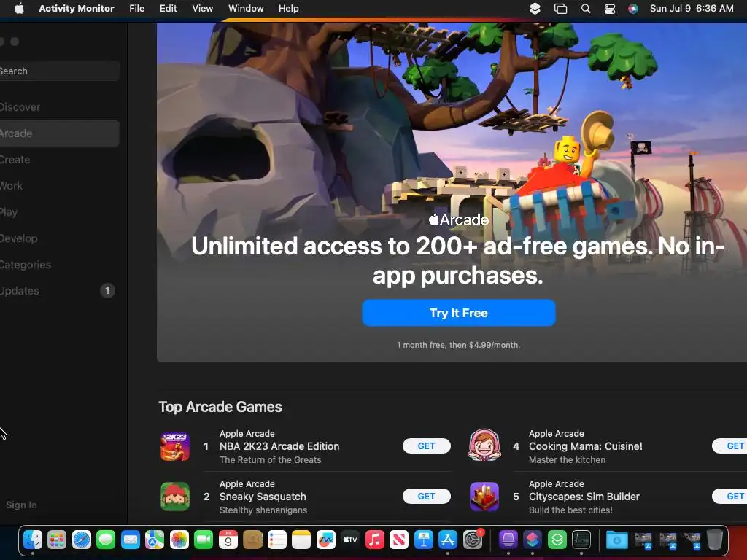747x560 pixels.
Task: Go to Work in the sidebar
Action: coord(59,186)
